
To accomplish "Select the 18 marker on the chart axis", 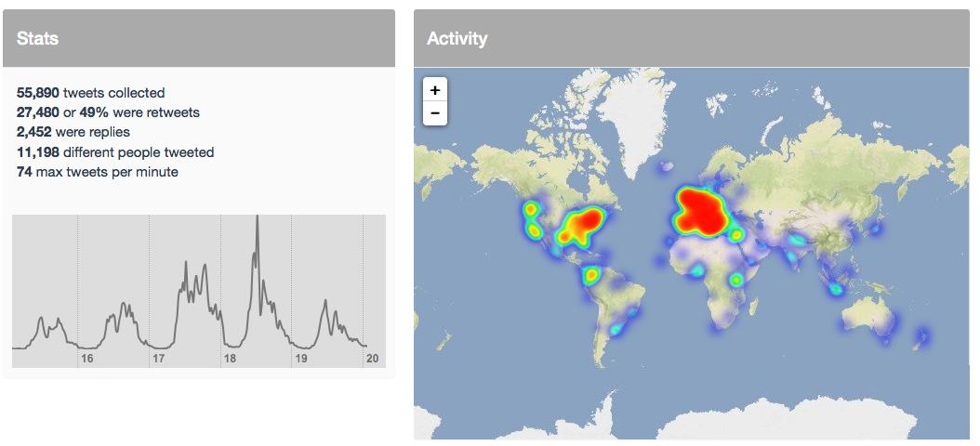I will [229, 358].
